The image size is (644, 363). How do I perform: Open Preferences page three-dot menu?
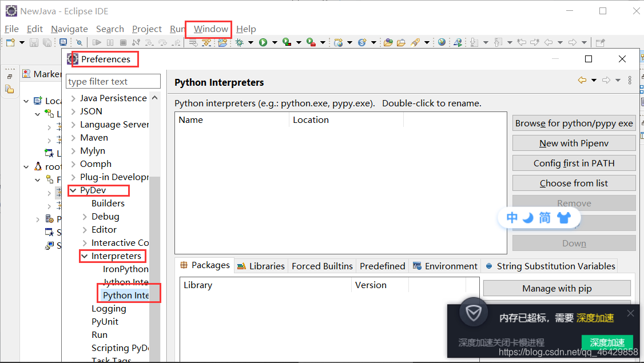tap(630, 80)
